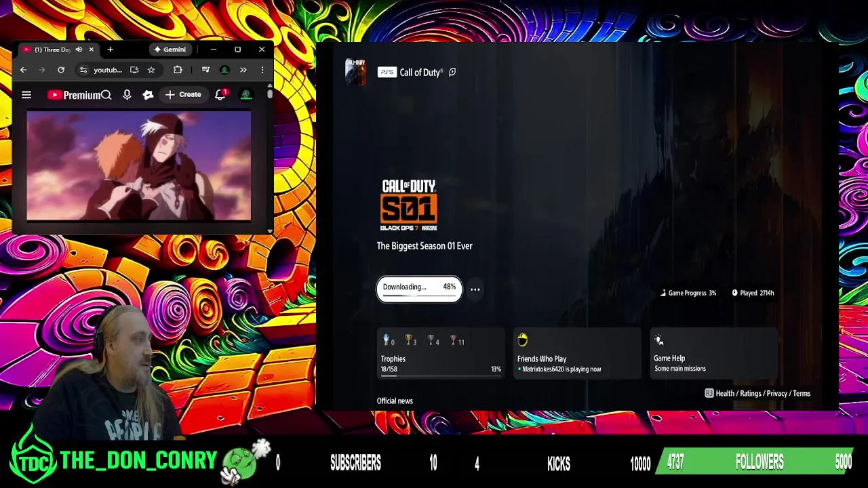The height and width of the screenshot is (488, 868).
Task: Click the YouTube Premium logo
Action: coord(74,95)
